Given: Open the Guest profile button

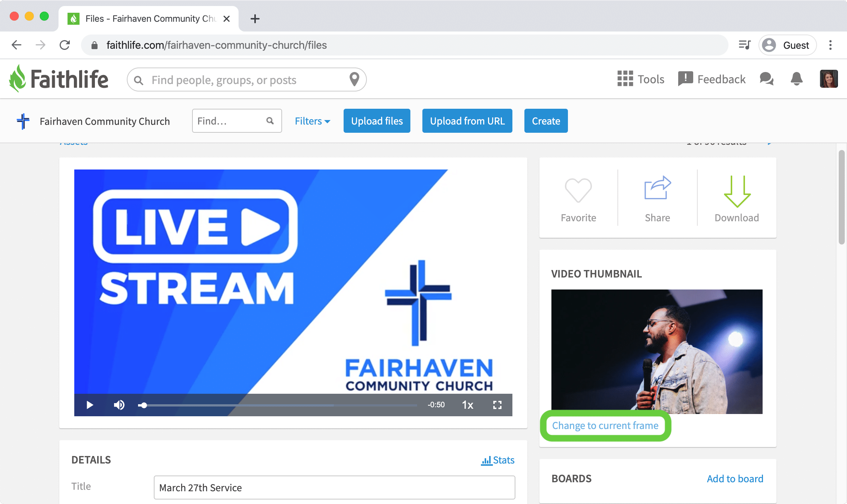Looking at the screenshot, I should click(787, 45).
